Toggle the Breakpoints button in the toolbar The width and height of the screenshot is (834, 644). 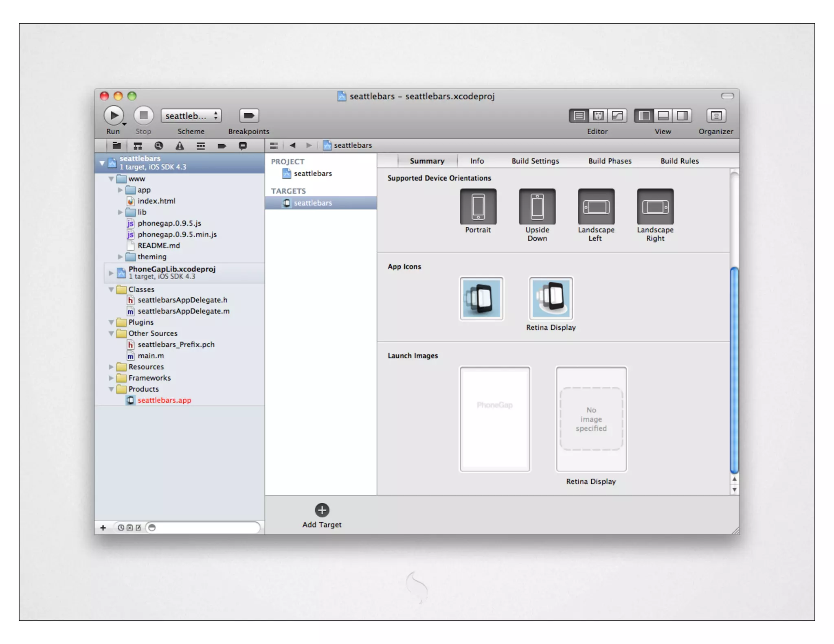249,116
